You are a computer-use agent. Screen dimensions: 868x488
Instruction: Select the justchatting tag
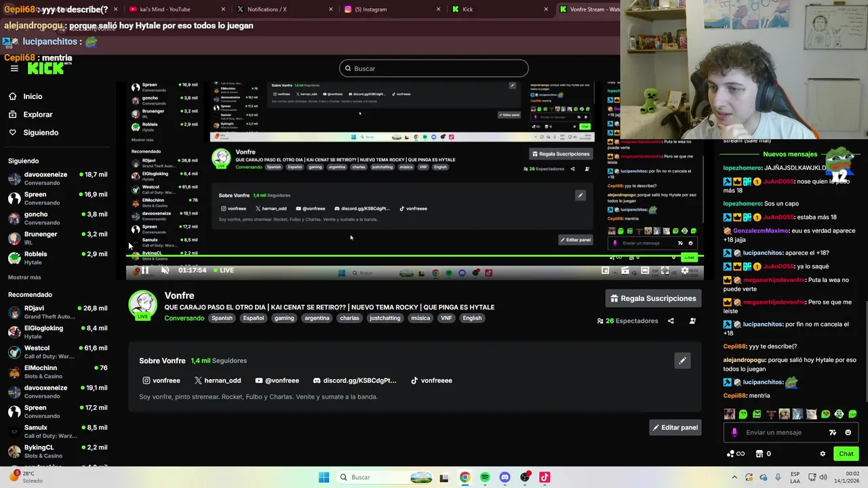tap(385, 318)
